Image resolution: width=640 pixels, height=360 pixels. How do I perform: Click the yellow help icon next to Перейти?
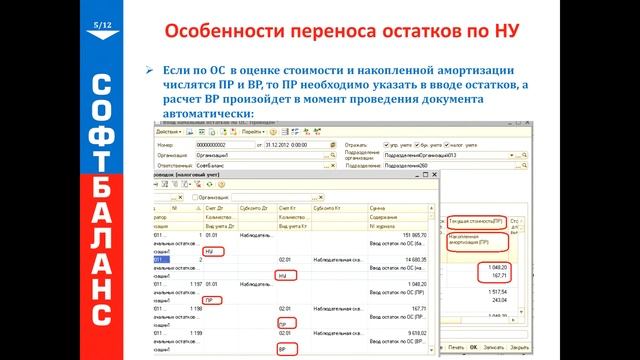[x=273, y=132]
